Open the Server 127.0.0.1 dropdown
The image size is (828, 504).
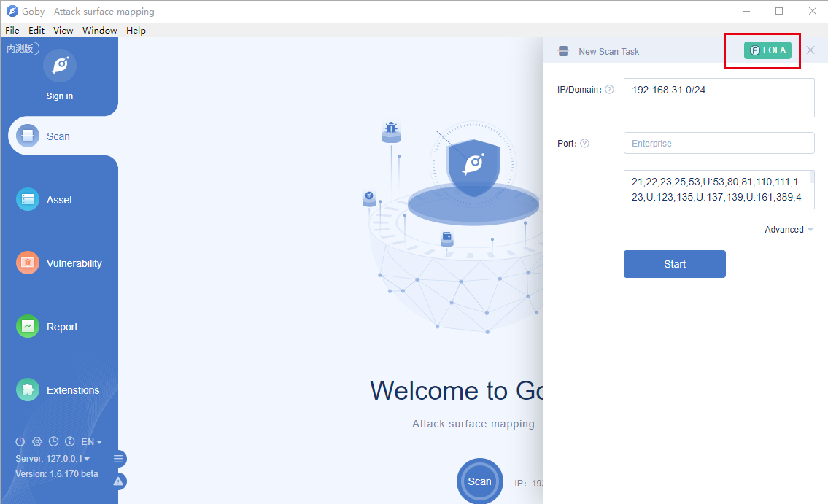[x=53, y=458]
